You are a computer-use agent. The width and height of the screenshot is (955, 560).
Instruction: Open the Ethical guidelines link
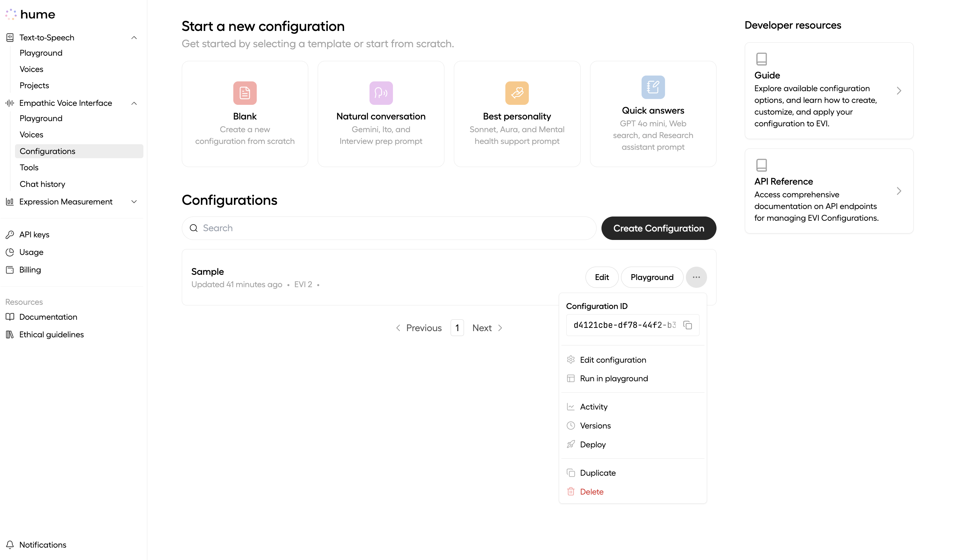[x=51, y=335]
